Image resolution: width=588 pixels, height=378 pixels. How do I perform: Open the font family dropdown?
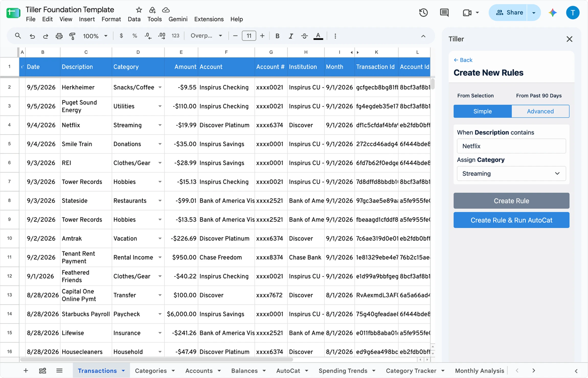[206, 36]
